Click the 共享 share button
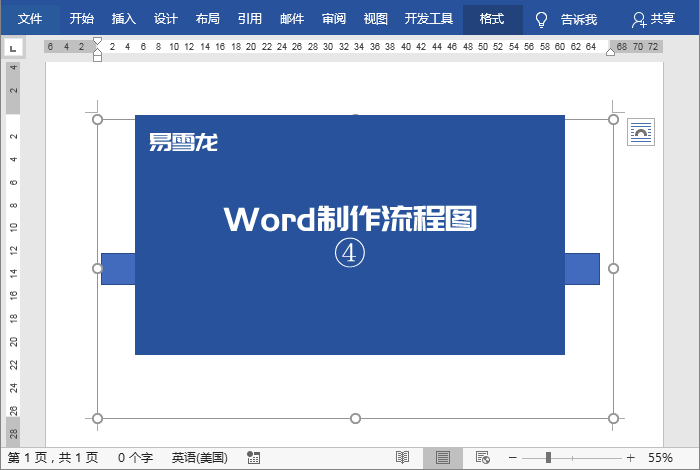The height and width of the screenshot is (470, 700). click(x=653, y=19)
